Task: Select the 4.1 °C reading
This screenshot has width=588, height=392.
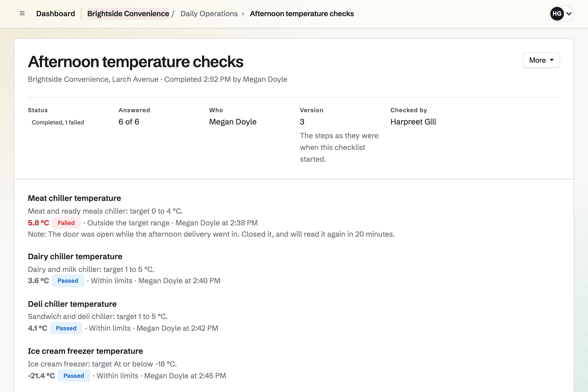Action: (x=37, y=328)
